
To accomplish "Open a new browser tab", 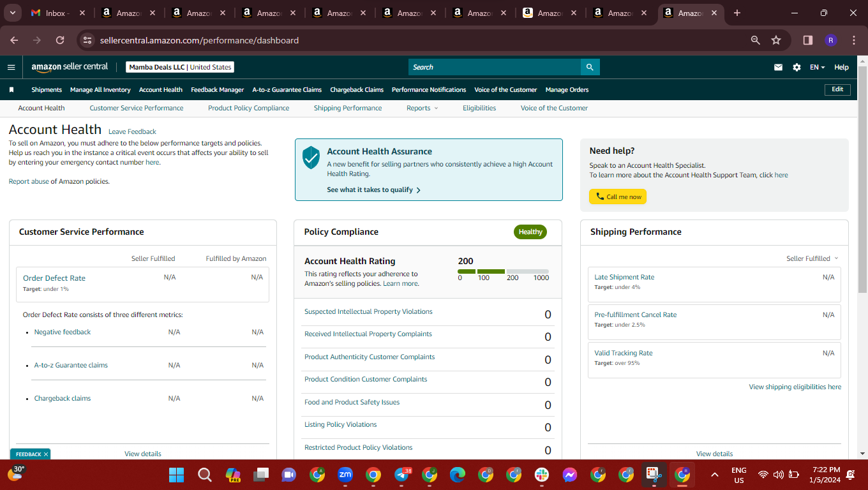I will (x=737, y=13).
